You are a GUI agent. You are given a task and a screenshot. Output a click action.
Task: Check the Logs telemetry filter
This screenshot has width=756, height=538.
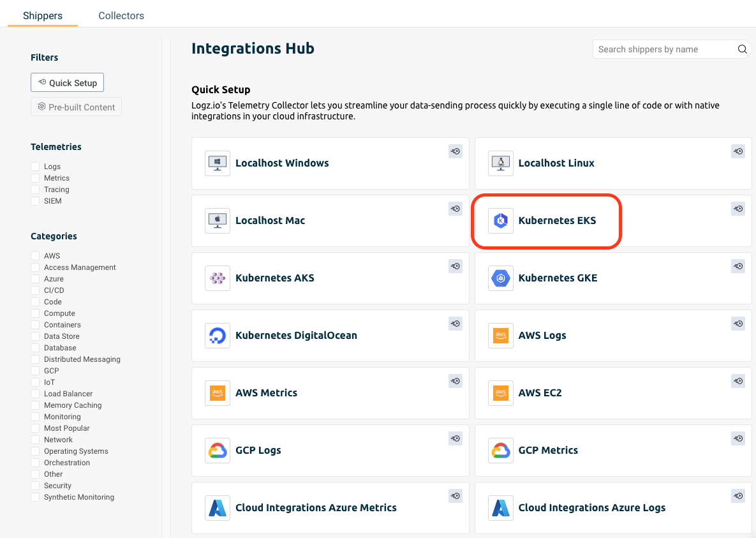(x=35, y=167)
